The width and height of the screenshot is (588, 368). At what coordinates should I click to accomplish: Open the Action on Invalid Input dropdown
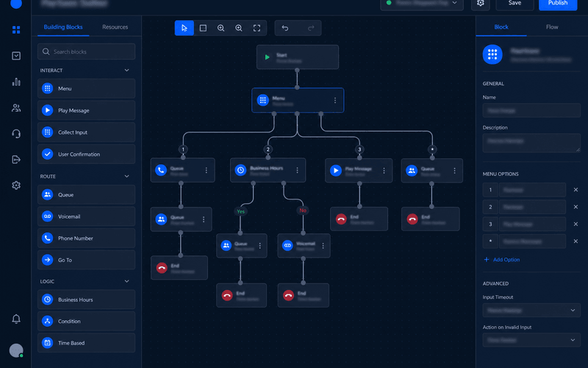click(x=531, y=340)
